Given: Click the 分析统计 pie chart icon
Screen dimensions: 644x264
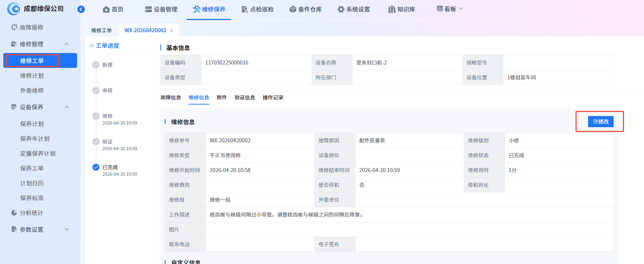Looking at the screenshot, I should tap(14, 212).
